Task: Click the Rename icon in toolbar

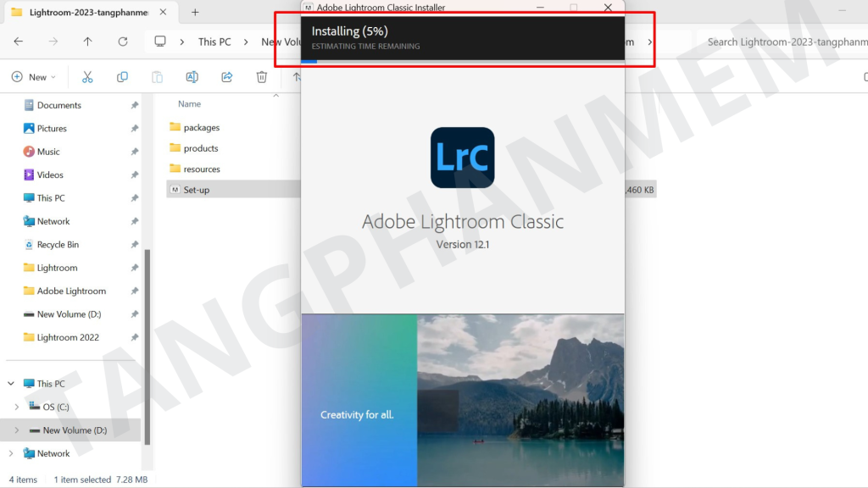Action: click(192, 77)
